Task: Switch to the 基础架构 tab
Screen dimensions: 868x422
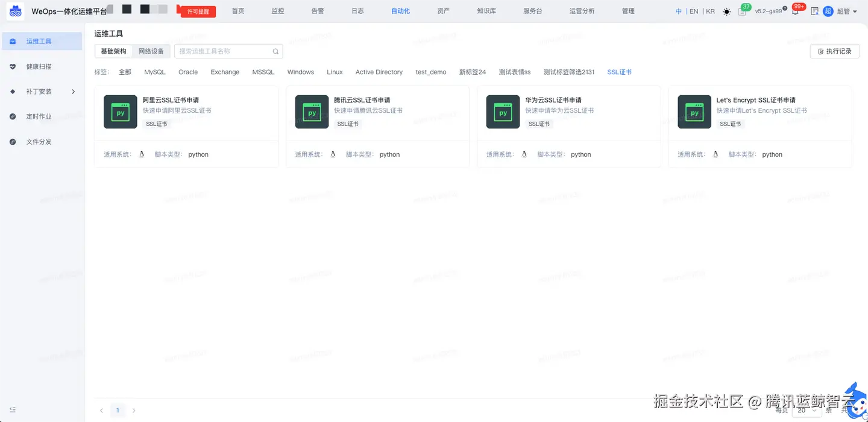Action: 113,51
